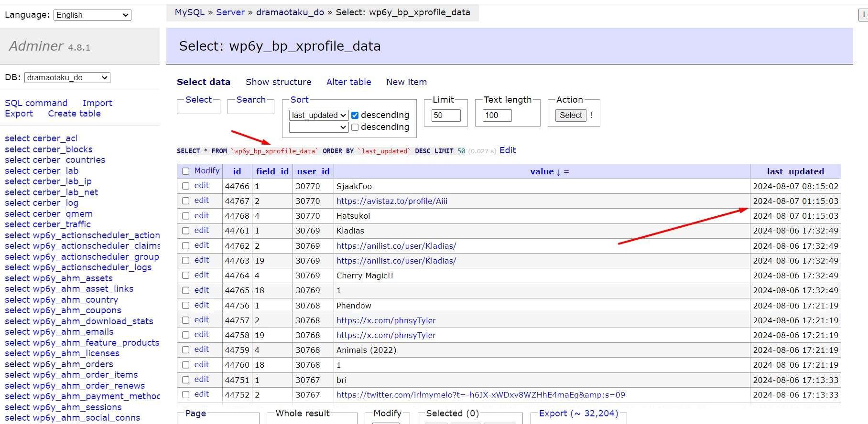868x424 pixels.
Task: Go to dramaotaku_do breadcrumb link
Action: [290, 12]
